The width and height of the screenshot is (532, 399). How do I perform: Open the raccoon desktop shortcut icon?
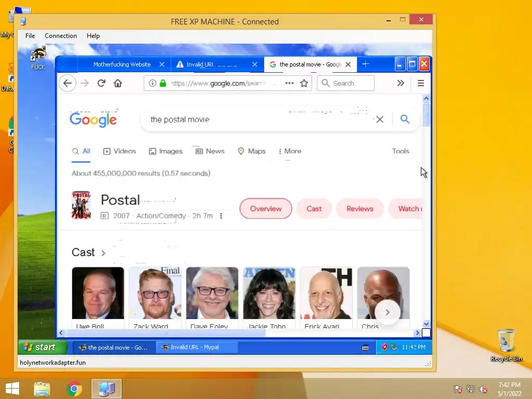click(38, 58)
